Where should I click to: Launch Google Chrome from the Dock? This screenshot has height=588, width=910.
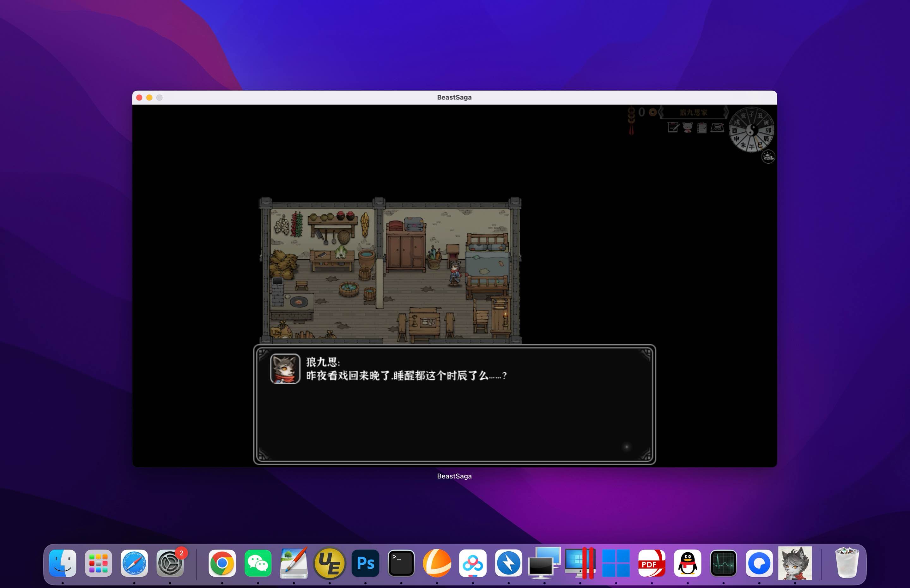(x=222, y=563)
